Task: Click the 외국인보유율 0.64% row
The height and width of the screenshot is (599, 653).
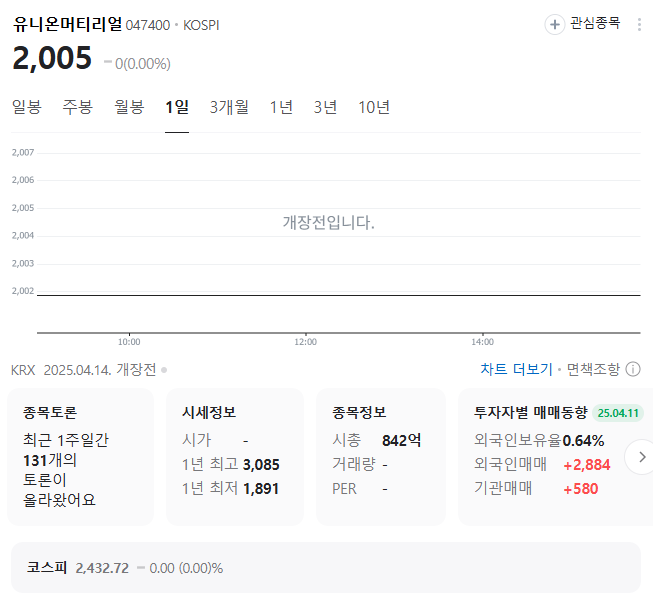Action: (539, 440)
